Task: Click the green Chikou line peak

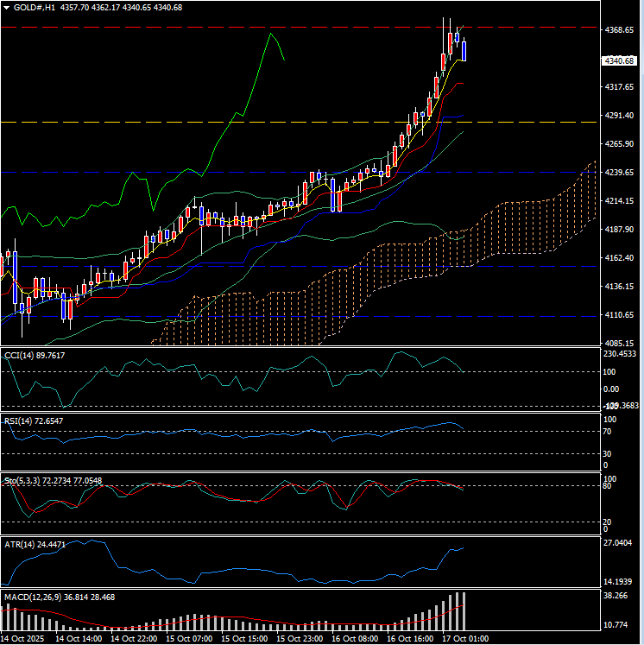Action: (271, 34)
